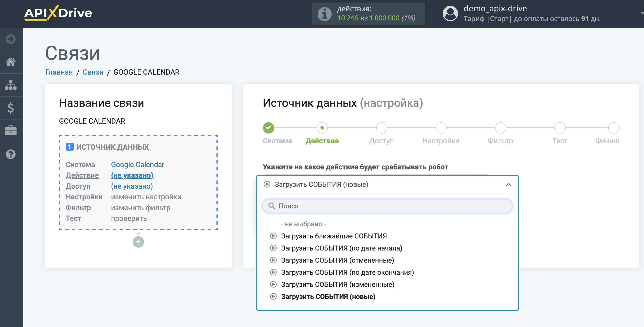Click the (не указано) link next to Действие
The width and height of the screenshot is (644, 327).
coord(132,175)
